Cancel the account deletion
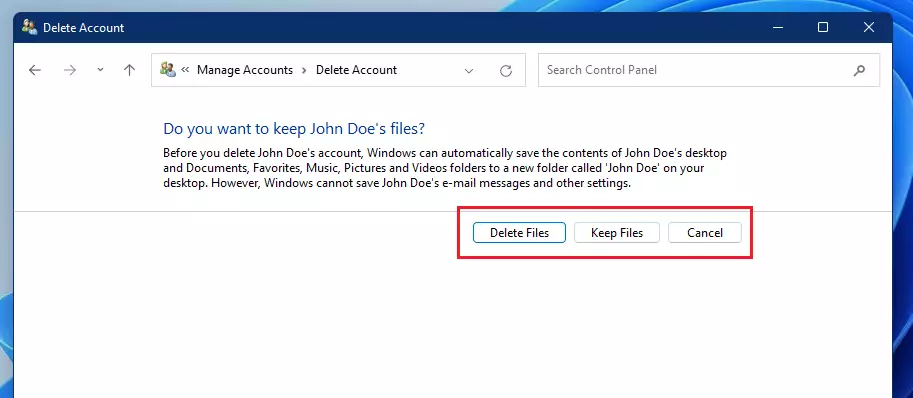The width and height of the screenshot is (913, 398). tap(705, 233)
